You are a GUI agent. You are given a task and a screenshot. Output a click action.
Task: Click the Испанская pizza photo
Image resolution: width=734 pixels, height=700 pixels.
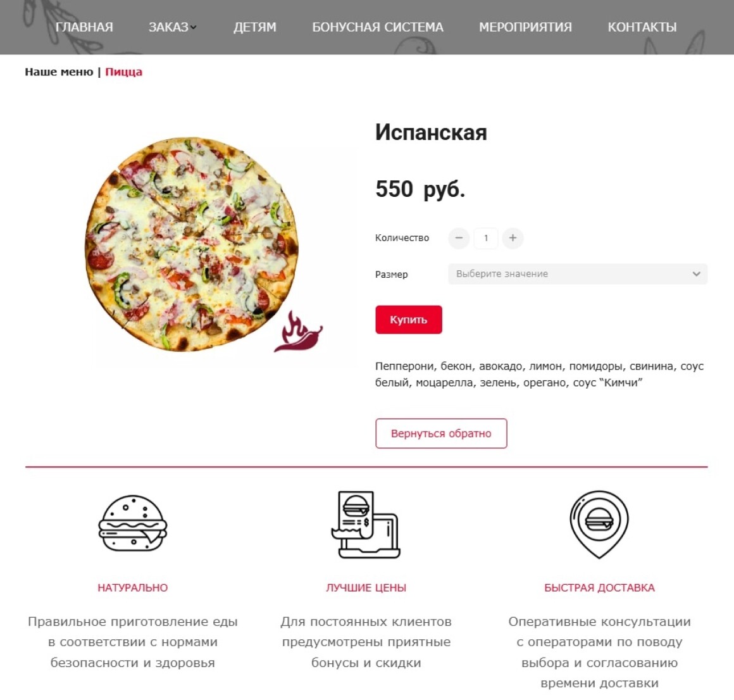click(192, 244)
